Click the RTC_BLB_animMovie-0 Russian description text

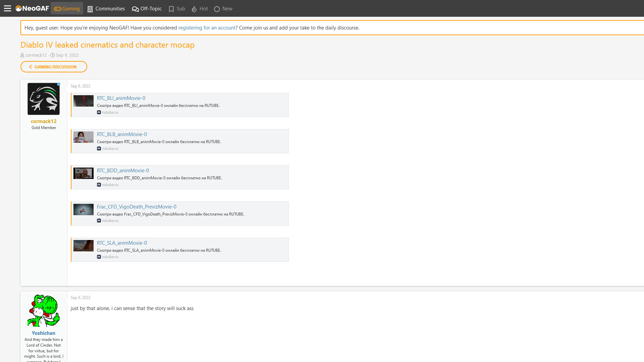pos(159,142)
